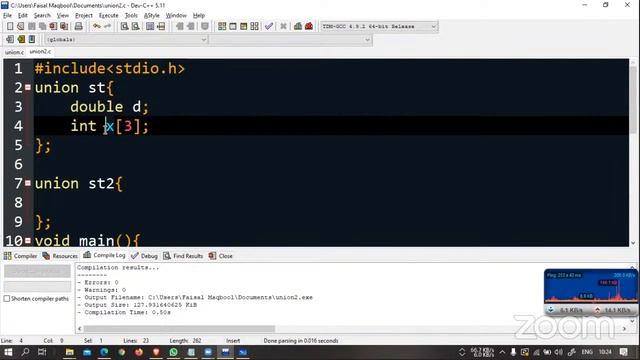Open the Help menu

199,16
